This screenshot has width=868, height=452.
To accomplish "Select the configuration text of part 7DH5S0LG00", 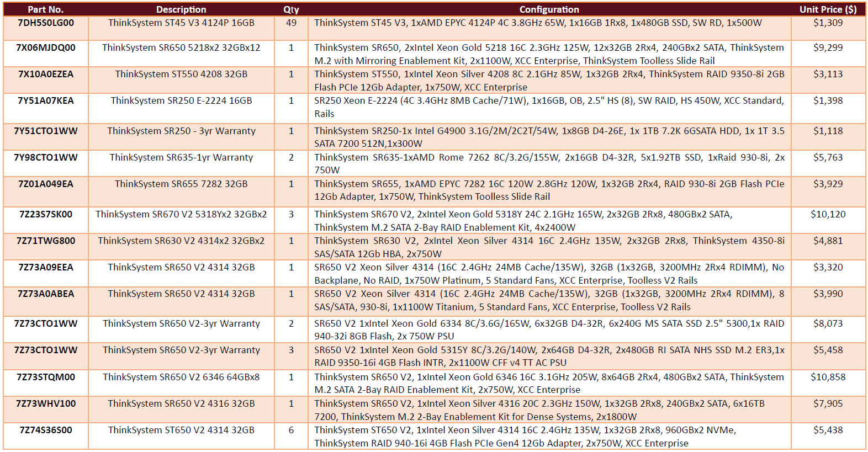I will (538, 23).
